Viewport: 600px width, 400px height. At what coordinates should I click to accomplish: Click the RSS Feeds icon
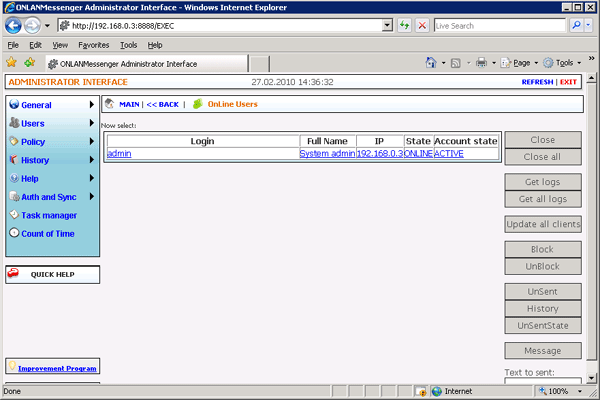pos(455,63)
